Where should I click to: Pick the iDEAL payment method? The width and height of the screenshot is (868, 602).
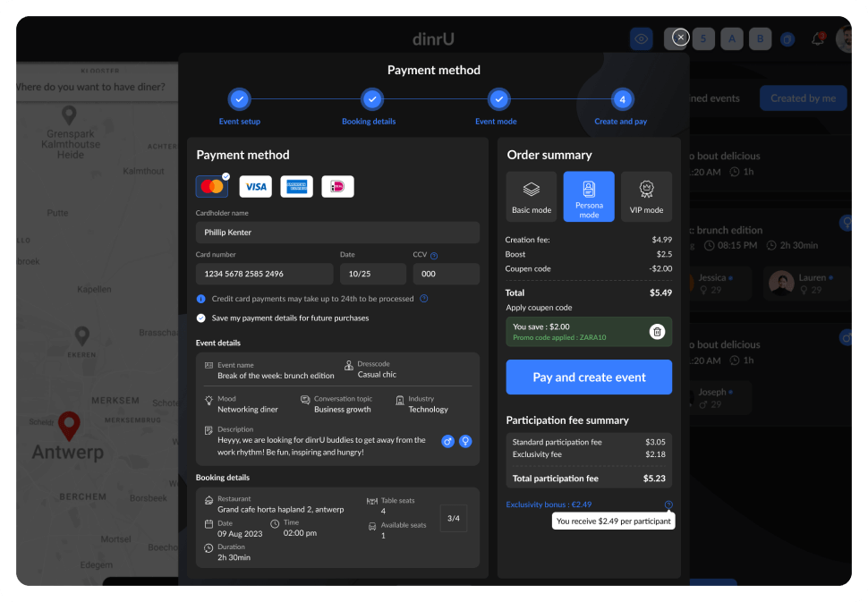pos(337,186)
